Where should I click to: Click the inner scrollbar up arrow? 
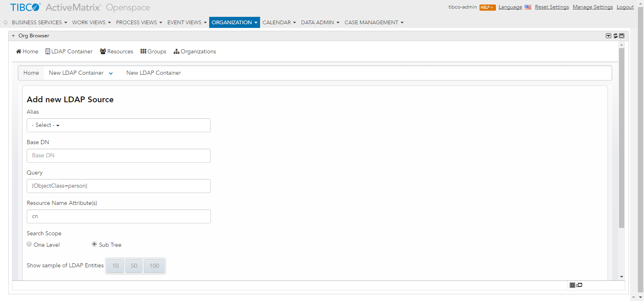point(621,44)
